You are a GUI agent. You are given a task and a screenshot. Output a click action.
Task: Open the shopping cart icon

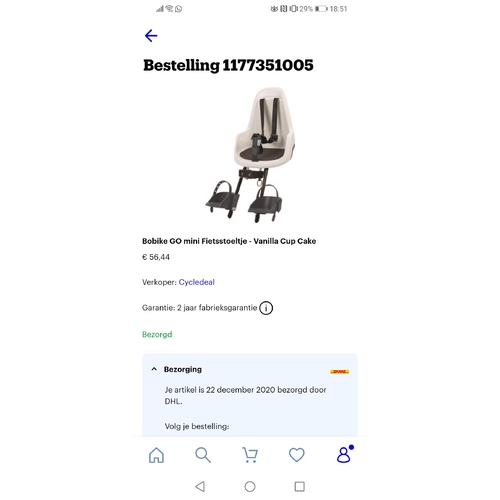click(x=250, y=455)
